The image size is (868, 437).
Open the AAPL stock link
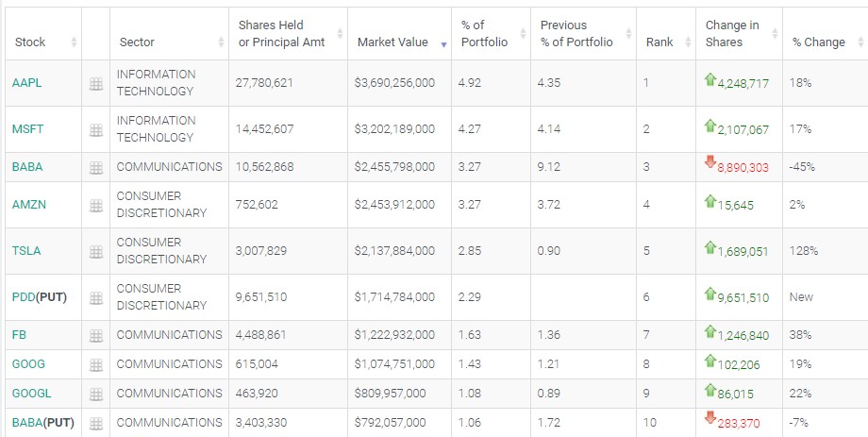click(x=27, y=83)
